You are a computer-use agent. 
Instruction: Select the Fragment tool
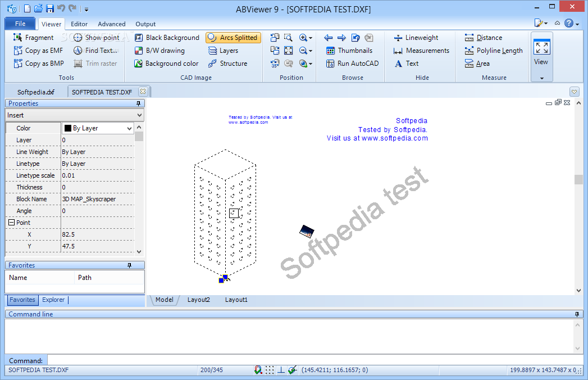point(33,38)
